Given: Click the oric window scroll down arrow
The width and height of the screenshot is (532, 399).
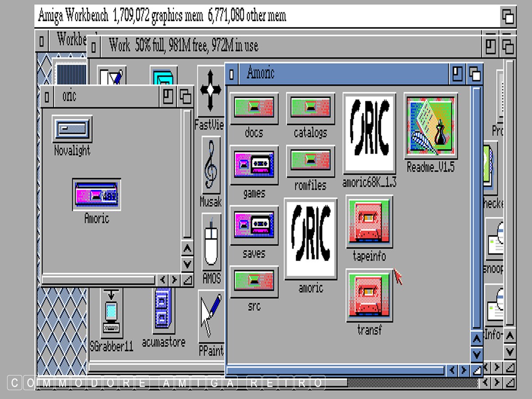Looking at the screenshot, I should pos(188,264).
